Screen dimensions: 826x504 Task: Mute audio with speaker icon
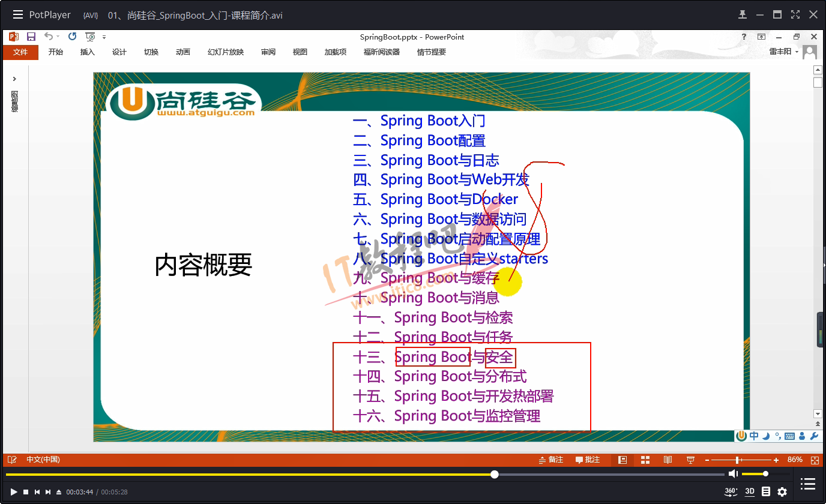coord(733,474)
